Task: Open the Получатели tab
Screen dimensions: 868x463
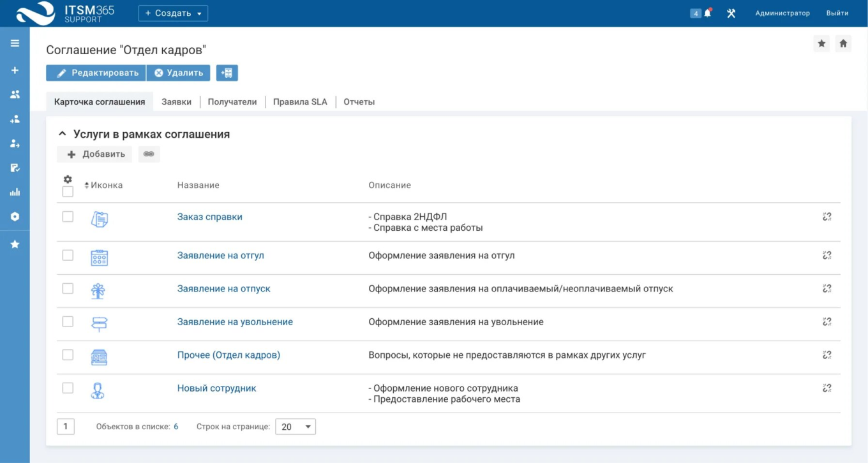Action: 232,102
